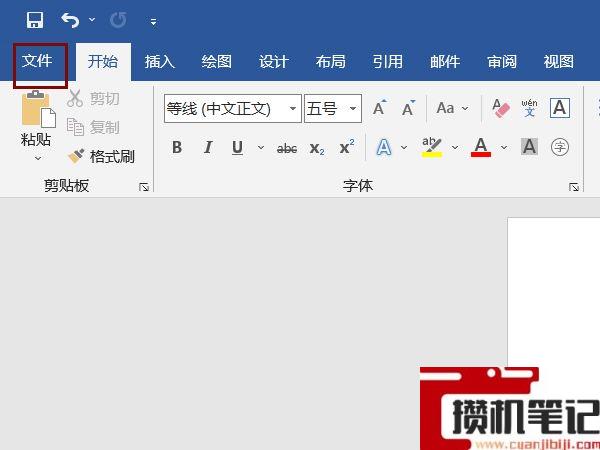The image size is (600, 450).
Task: Switch to the 邮件 (Mailings) tab
Action: pyautogui.click(x=445, y=62)
